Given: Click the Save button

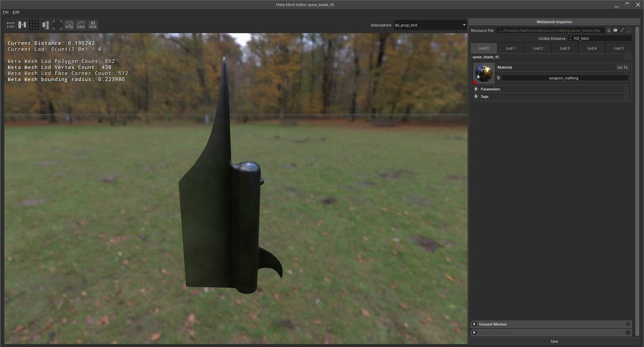Looking at the screenshot, I should tap(554, 341).
